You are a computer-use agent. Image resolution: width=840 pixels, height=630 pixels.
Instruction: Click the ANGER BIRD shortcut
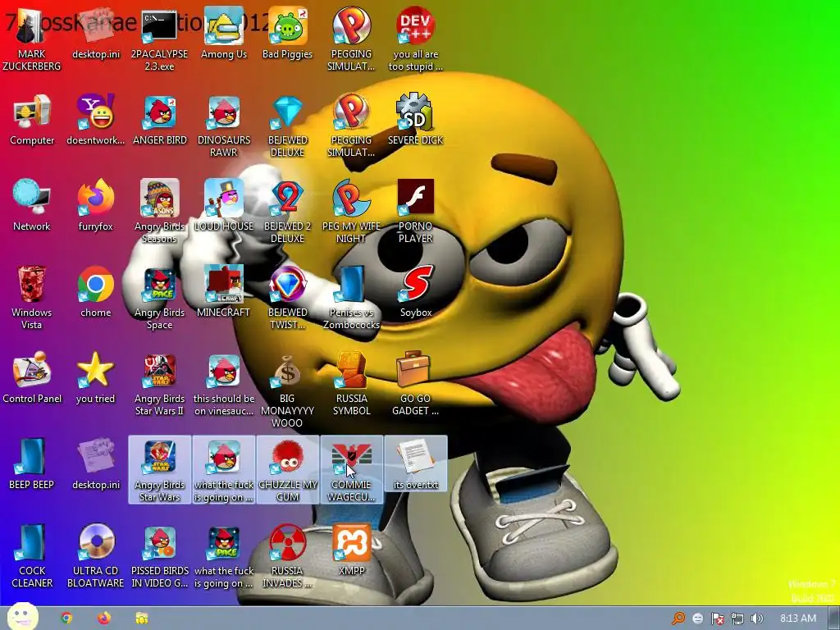pyautogui.click(x=159, y=120)
